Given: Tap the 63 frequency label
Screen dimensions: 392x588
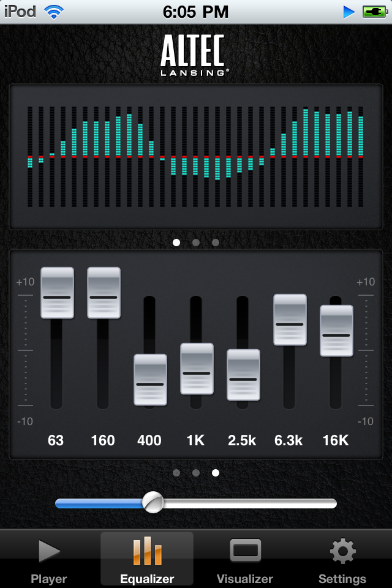Looking at the screenshot, I should click(56, 440).
